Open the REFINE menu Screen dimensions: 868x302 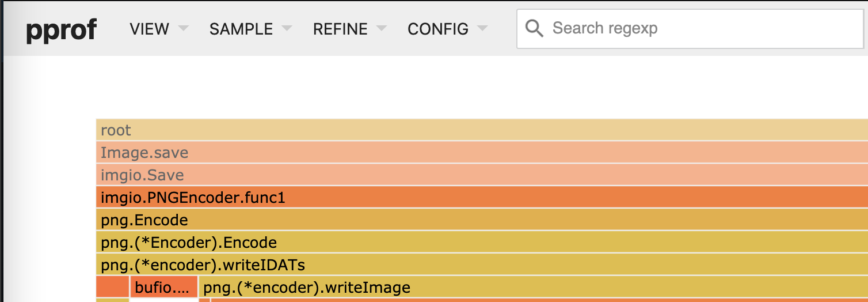coord(340,29)
